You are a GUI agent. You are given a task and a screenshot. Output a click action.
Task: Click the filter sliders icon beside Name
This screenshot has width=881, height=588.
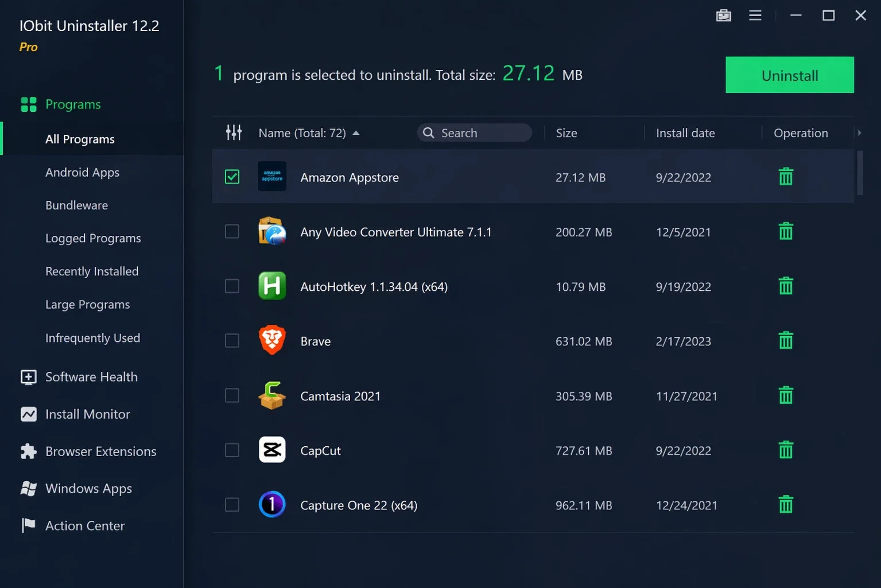pyautogui.click(x=234, y=133)
